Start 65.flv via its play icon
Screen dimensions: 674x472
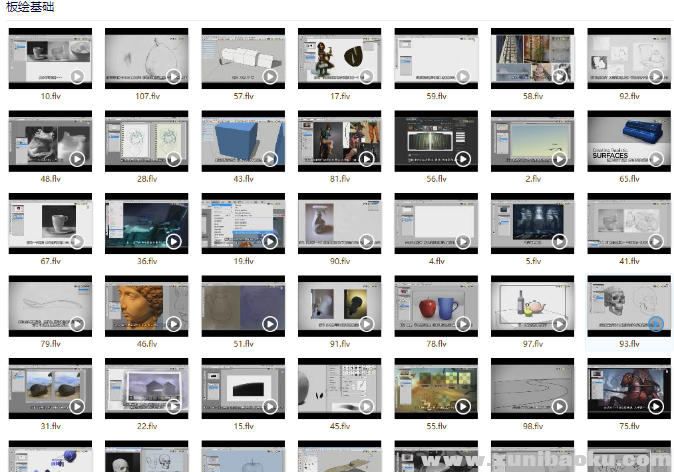(x=656, y=159)
